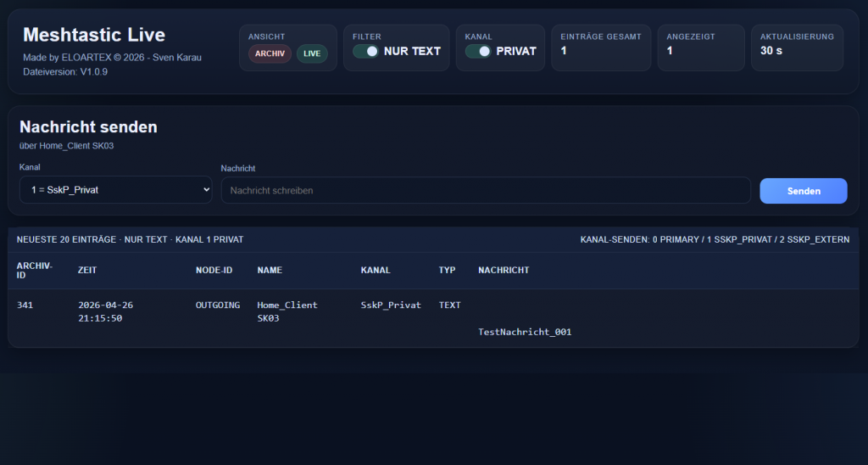The width and height of the screenshot is (868, 465).
Task: Click the ZEIT column header
Action: [x=87, y=270]
